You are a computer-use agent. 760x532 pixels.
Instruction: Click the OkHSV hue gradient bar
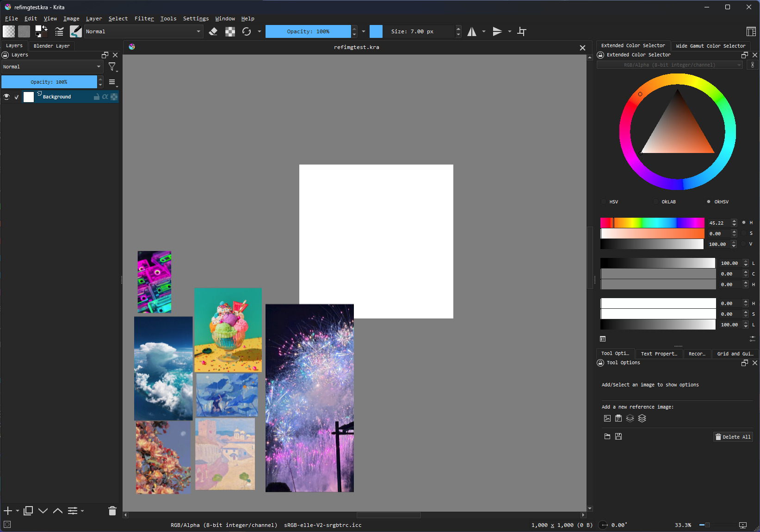(x=652, y=223)
